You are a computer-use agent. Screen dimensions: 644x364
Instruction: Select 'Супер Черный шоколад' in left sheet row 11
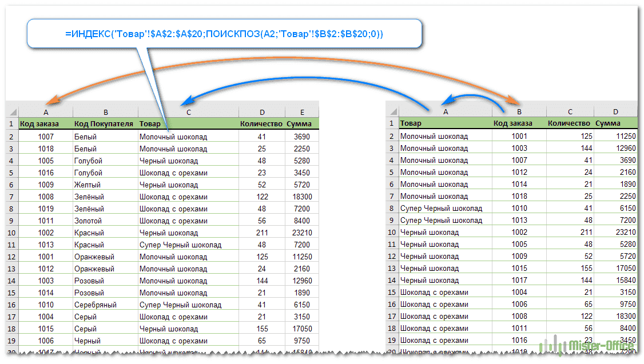point(189,245)
